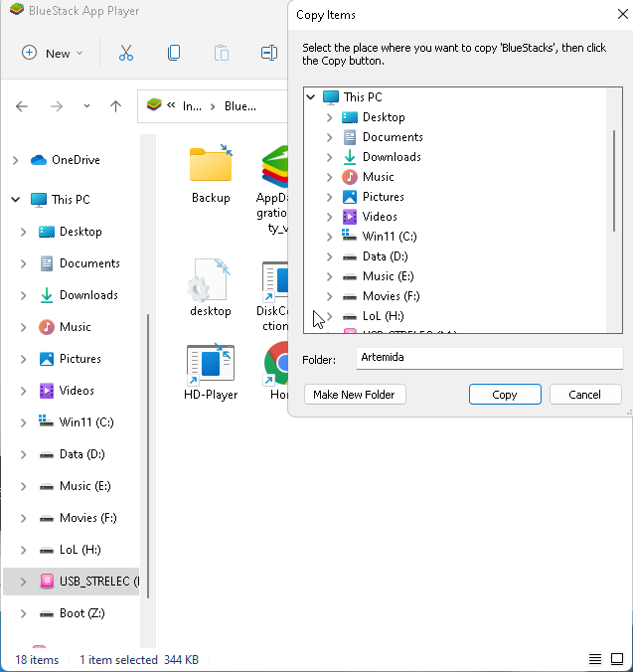Click the Rename icon in toolbar

(269, 53)
